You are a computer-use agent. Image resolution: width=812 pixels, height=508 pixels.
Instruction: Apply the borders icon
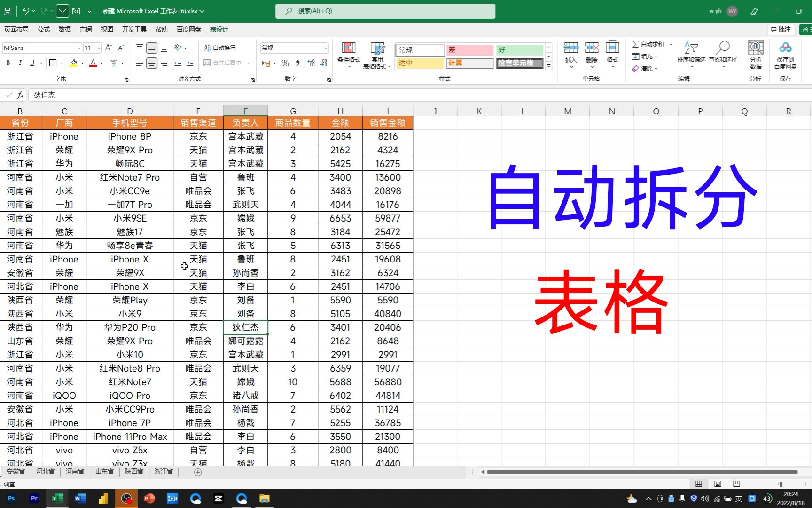53,63
